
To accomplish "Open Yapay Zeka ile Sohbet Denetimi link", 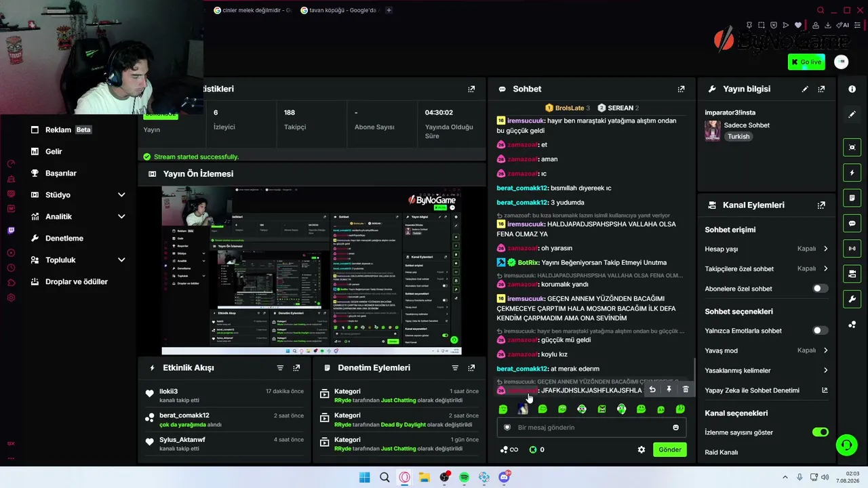I will (x=766, y=390).
